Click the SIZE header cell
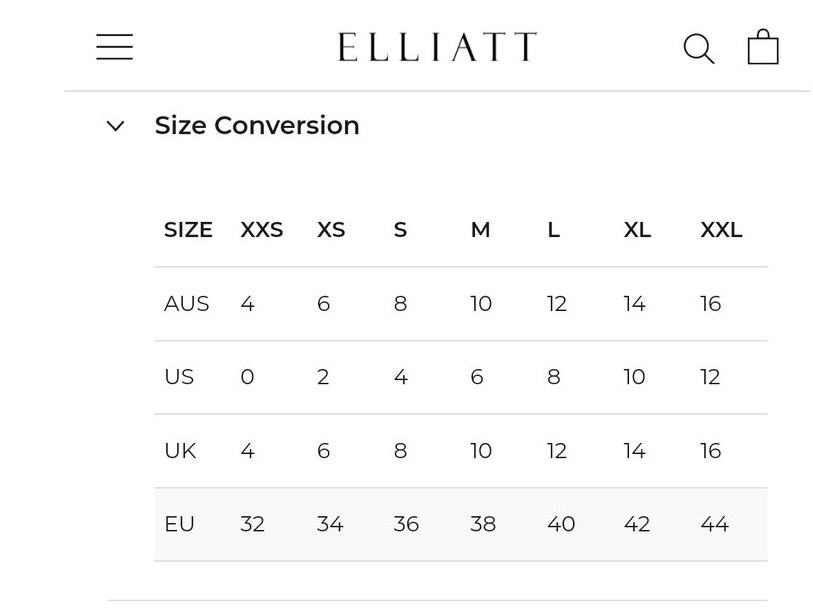 click(x=188, y=230)
